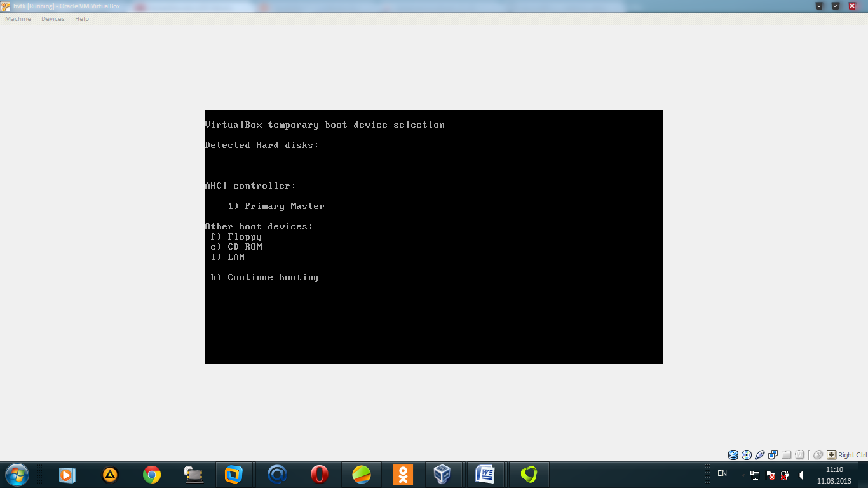Click 'VirtualBox temporary boot device selection' title
This screenshot has height=488, width=868.
(x=325, y=125)
